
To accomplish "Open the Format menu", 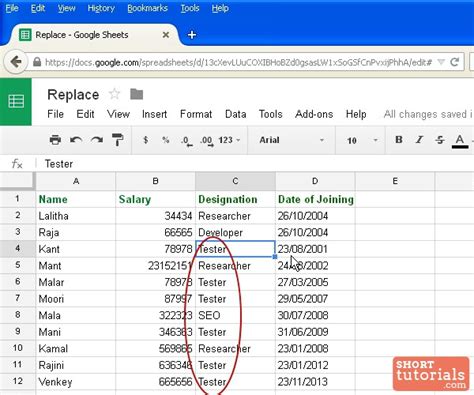I will click(x=196, y=114).
